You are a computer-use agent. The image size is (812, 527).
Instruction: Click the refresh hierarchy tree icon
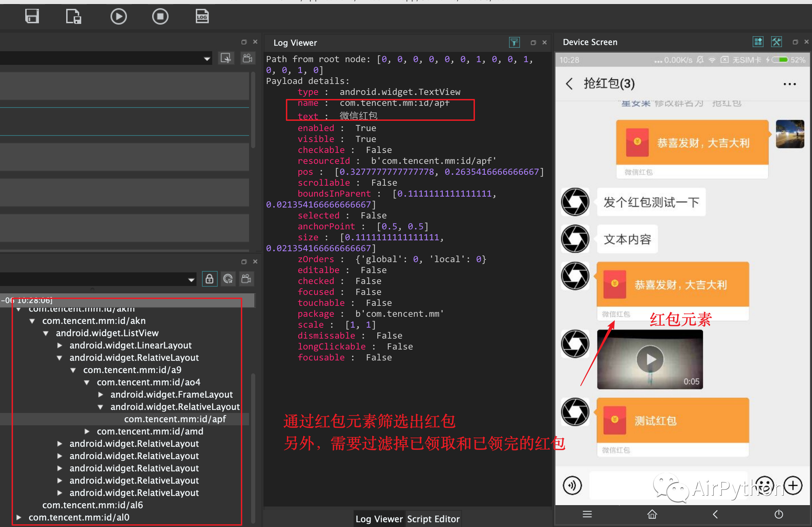[x=228, y=279]
